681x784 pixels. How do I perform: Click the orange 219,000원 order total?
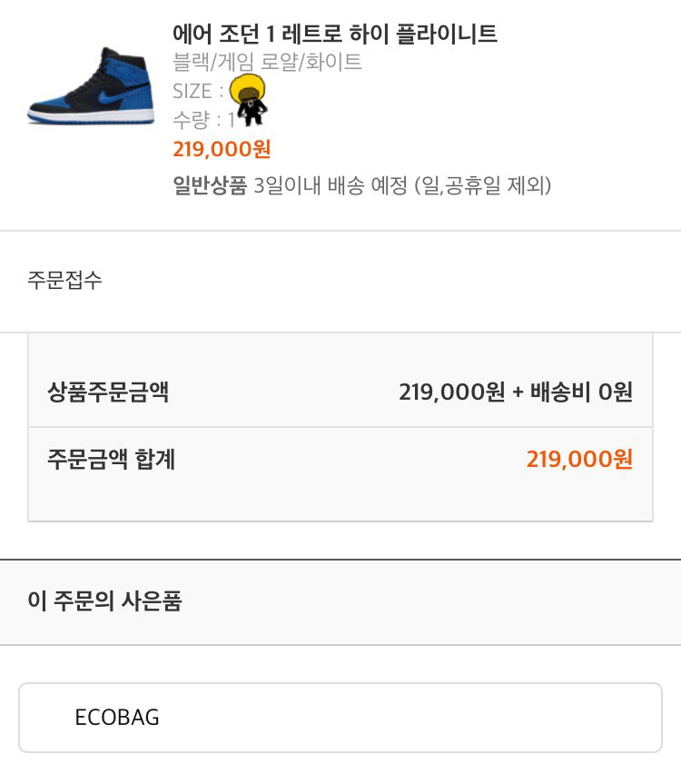tap(579, 460)
